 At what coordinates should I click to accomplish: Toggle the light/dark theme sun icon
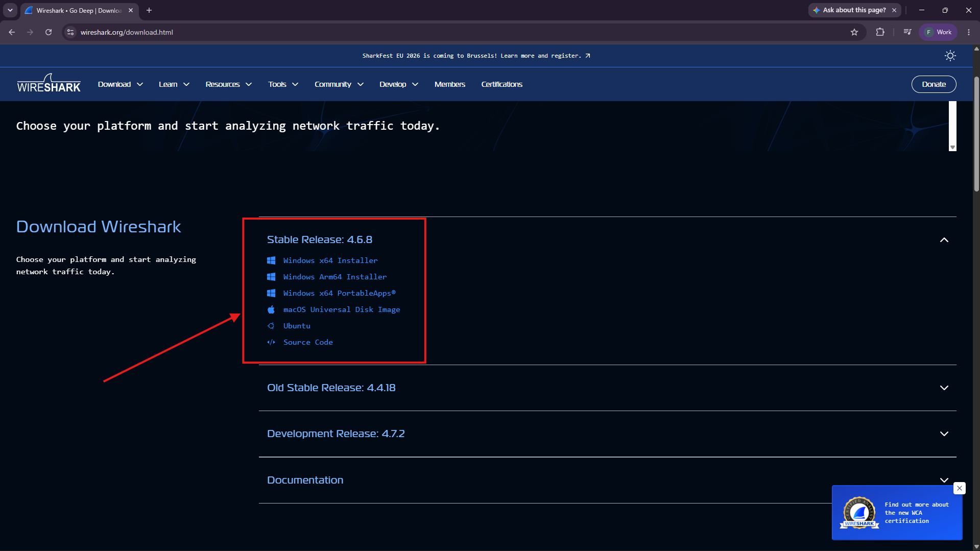pyautogui.click(x=950, y=56)
